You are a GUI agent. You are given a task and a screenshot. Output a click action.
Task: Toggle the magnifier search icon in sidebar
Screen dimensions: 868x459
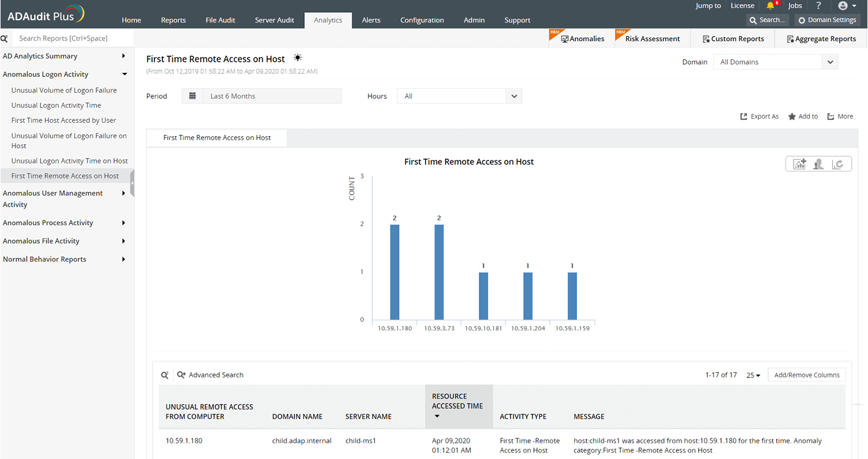[x=5, y=38]
